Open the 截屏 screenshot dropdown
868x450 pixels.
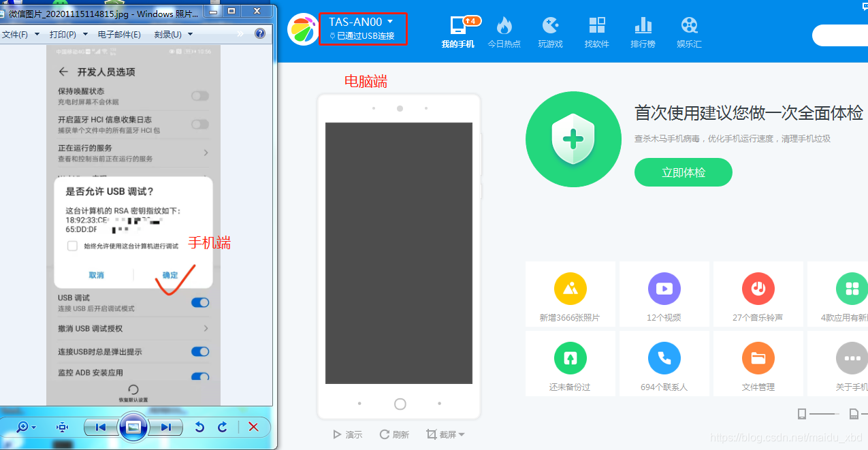(445, 434)
